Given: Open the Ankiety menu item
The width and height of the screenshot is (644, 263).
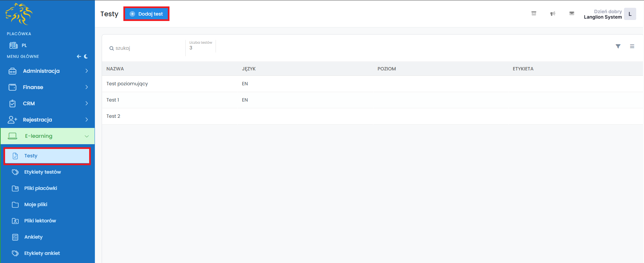Looking at the screenshot, I should click(33, 237).
